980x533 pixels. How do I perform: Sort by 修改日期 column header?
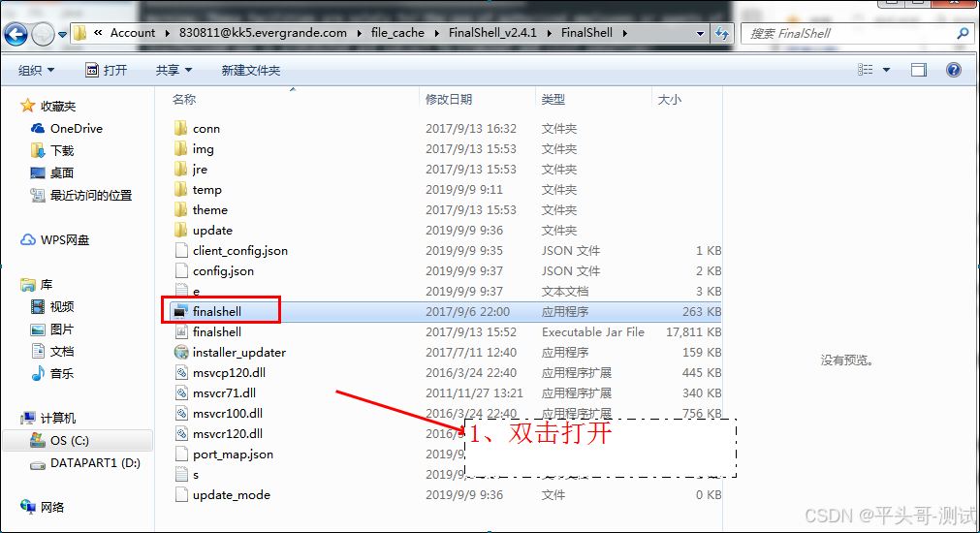449,100
